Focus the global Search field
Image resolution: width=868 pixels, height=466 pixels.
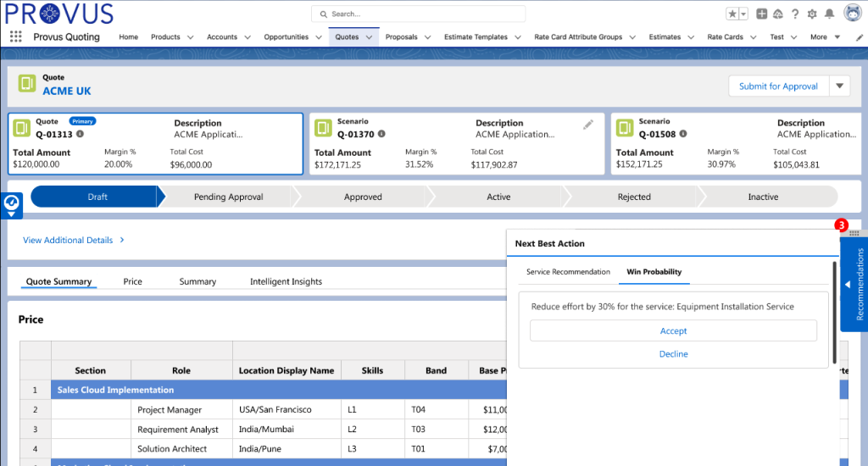[x=419, y=14]
